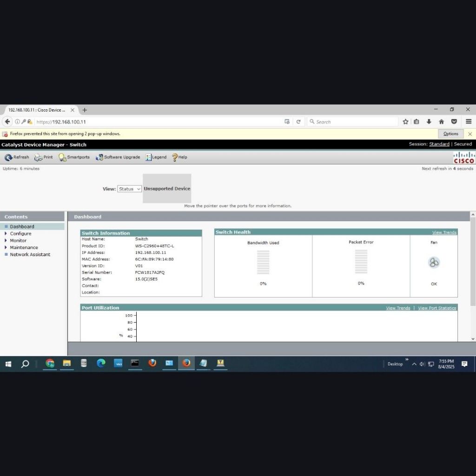The height and width of the screenshot is (476, 476).
Task: Open Windows Start menu
Action: coord(8,364)
